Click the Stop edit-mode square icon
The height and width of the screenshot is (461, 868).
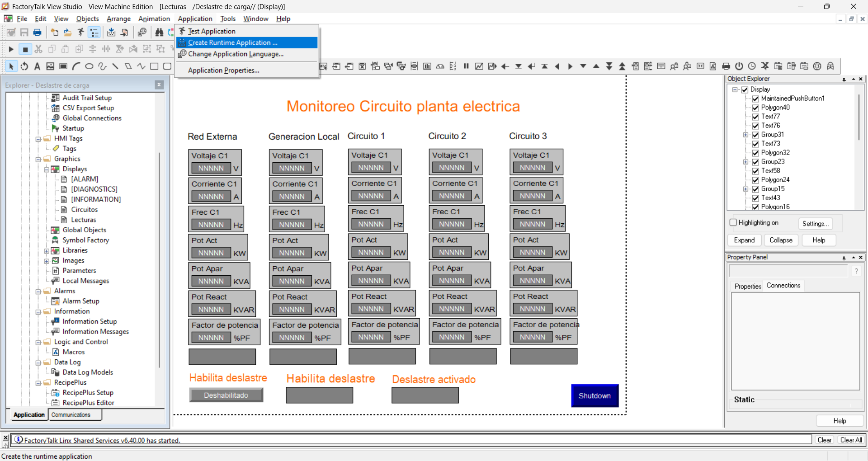click(x=25, y=49)
